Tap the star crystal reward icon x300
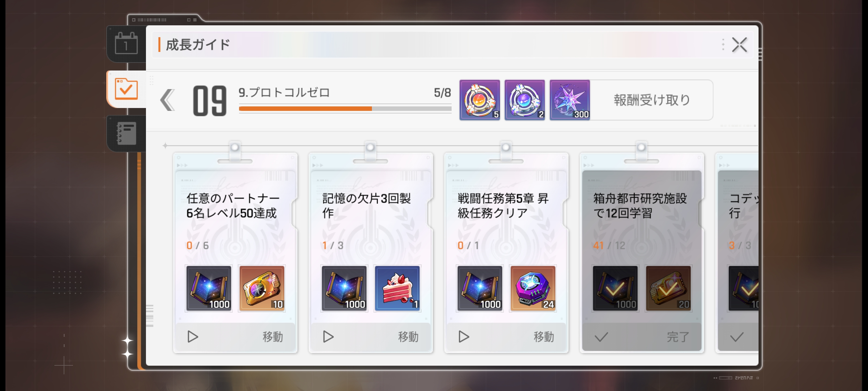This screenshot has width=868, height=391. [x=570, y=100]
